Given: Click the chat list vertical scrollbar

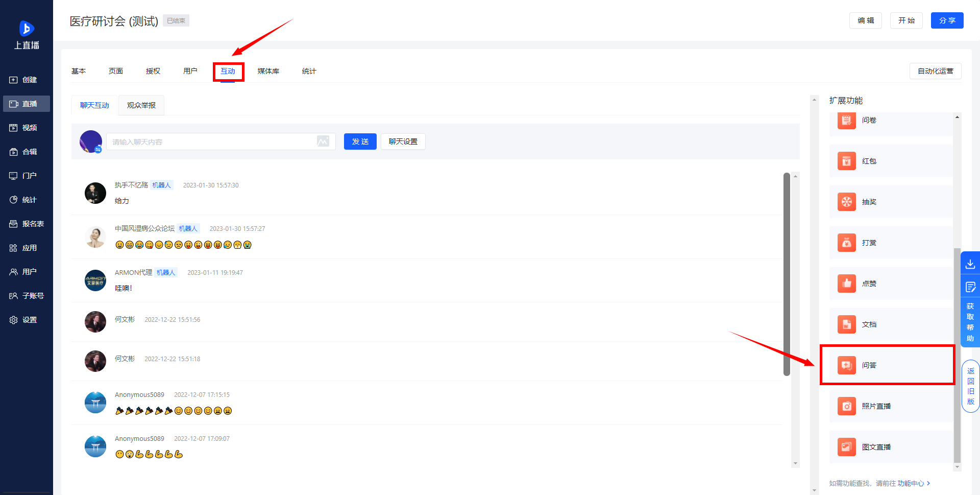Looking at the screenshot, I should [x=787, y=274].
